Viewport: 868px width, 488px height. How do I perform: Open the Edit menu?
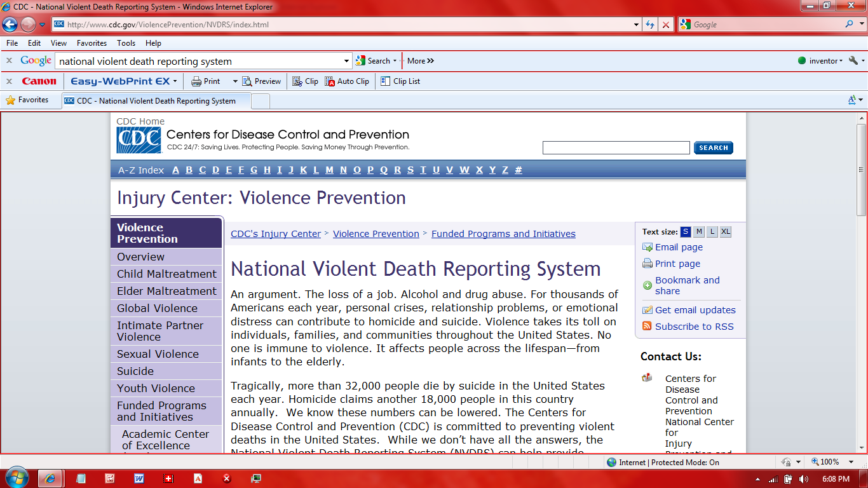point(34,43)
